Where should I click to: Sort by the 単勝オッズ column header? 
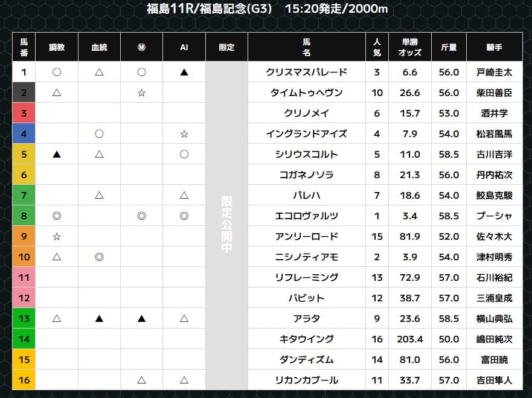tap(410, 47)
